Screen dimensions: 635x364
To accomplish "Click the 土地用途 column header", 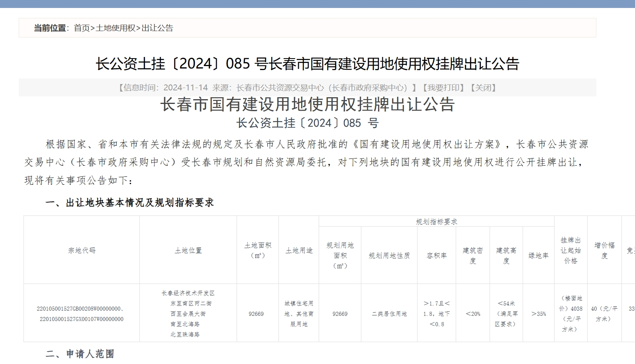I will (x=299, y=250).
